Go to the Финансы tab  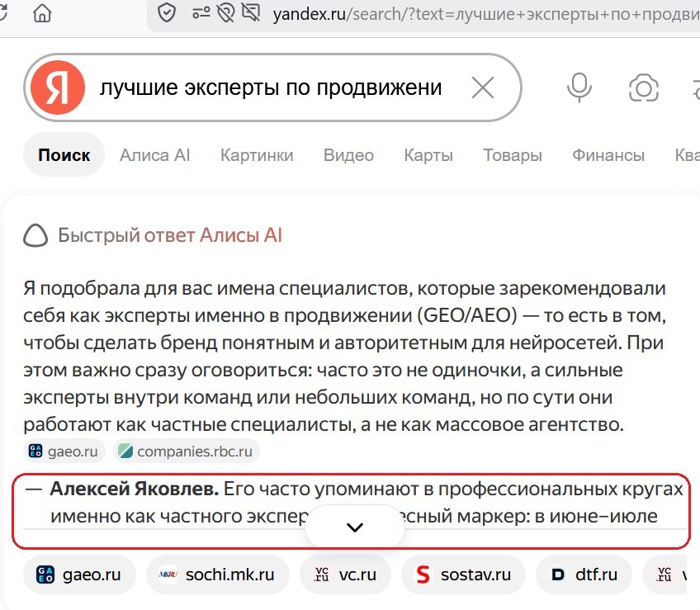pos(608,155)
